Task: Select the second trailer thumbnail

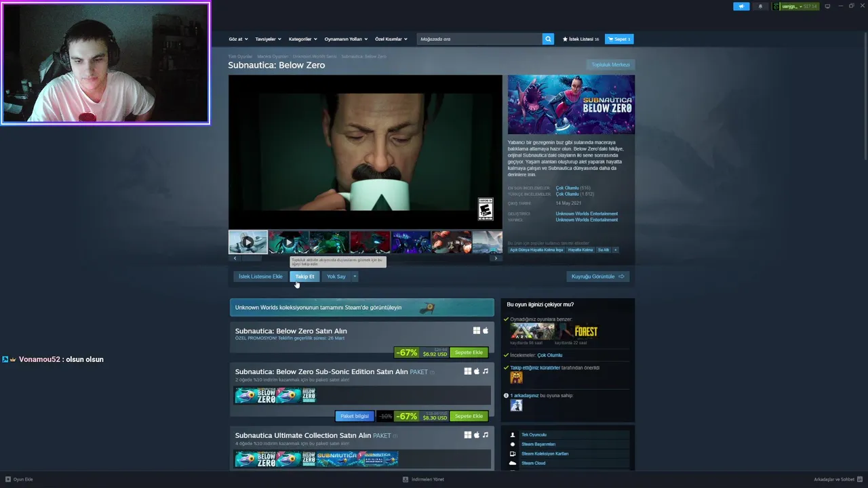Action: pos(288,242)
